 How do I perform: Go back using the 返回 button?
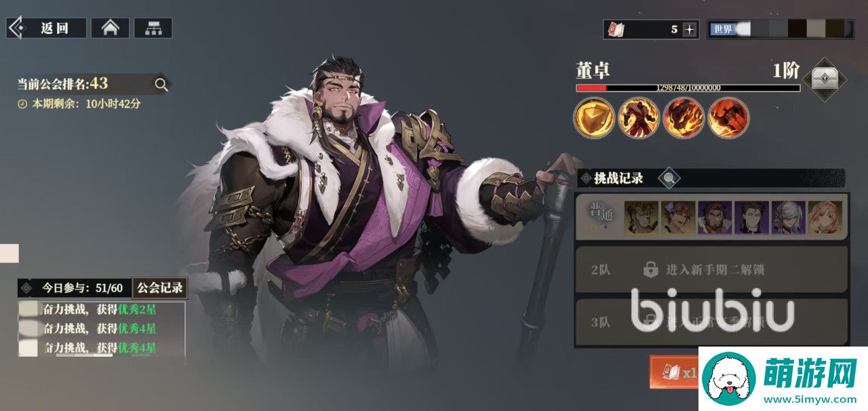click(47, 28)
